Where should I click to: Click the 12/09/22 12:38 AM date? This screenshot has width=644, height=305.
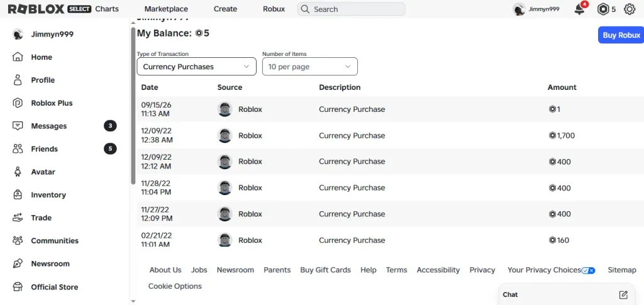pos(157,135)
